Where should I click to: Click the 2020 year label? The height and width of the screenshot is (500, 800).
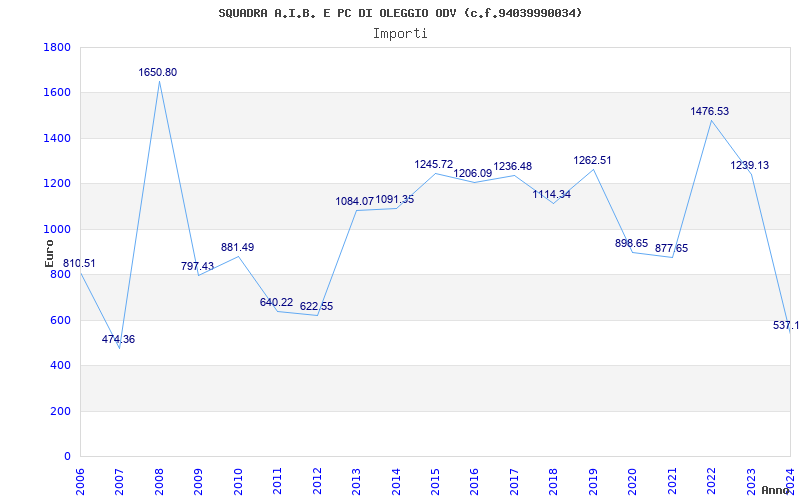pyautogui.click(x=632, y=480)
